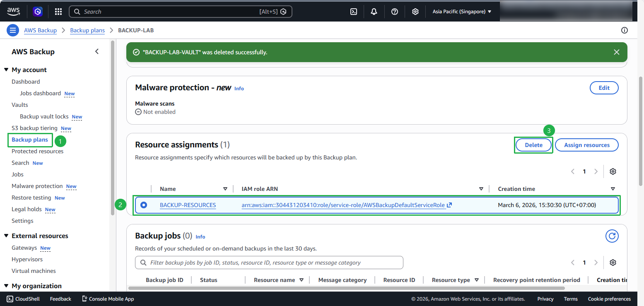The image size is (644, 306).
Task: Sort by Creation time column arrow
Action: [613, 189]
